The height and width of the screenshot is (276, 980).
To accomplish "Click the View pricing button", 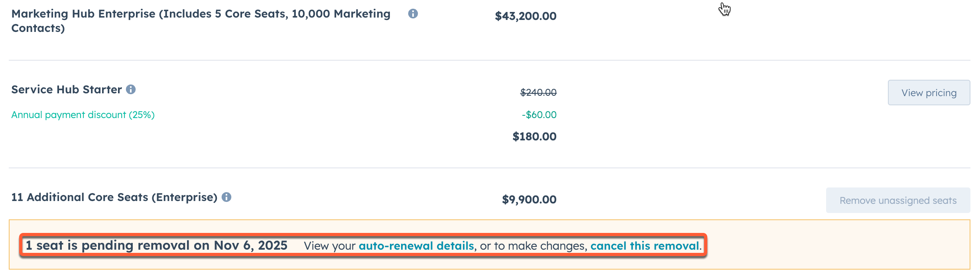I will click(929, 93).
